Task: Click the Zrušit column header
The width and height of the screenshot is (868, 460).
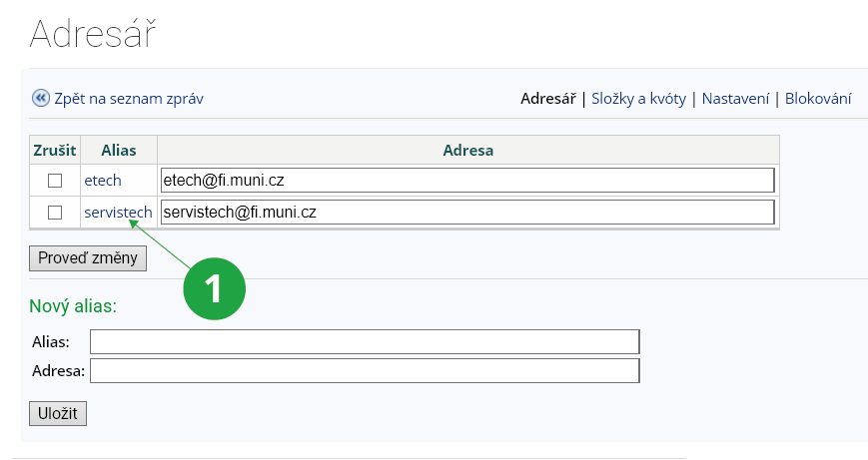Action: tap(55, 150)
